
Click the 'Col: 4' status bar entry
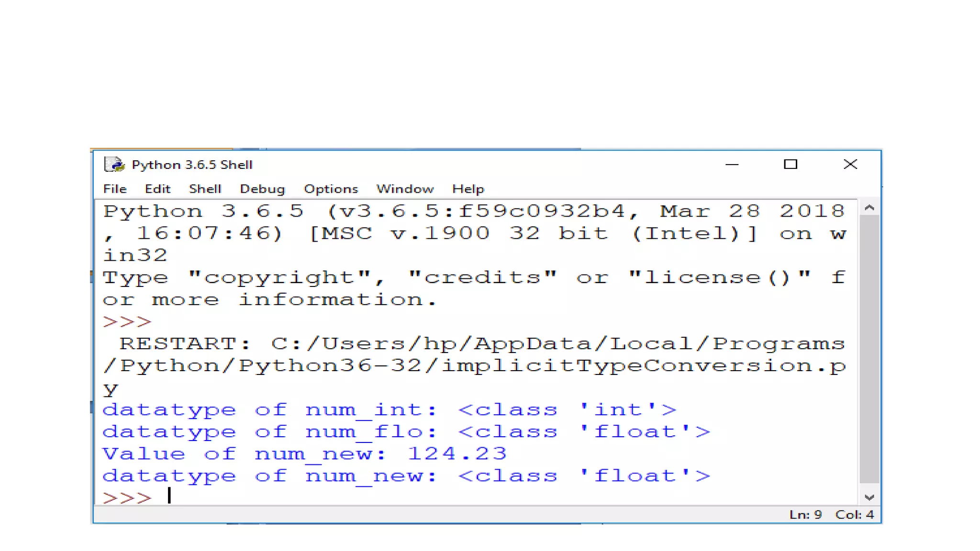[855, 515]
